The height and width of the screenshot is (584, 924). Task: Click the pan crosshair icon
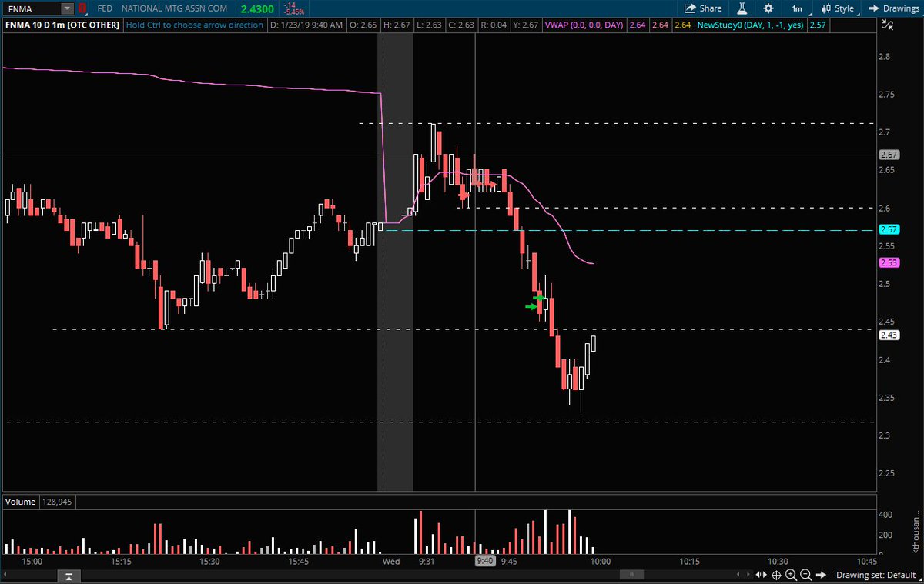pyautogui.click(x=776, y=576)
